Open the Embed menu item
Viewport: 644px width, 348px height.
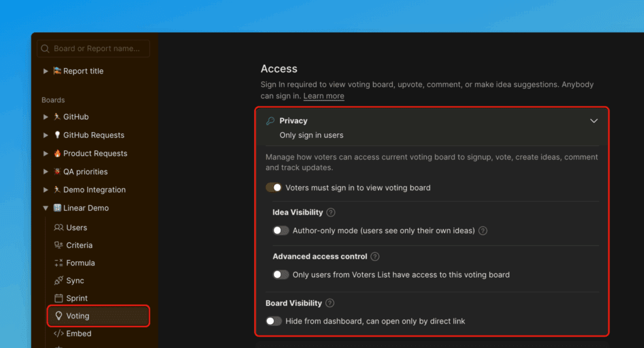(79, 334)
